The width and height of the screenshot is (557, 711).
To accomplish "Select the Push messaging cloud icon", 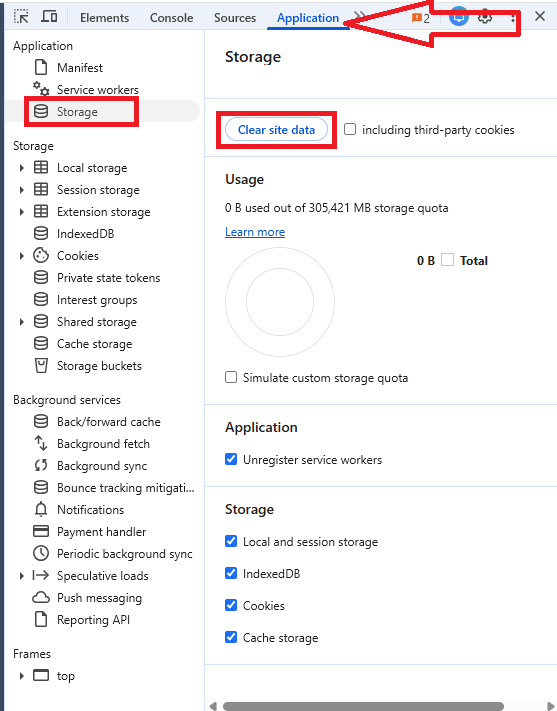I will pos(41,598).
